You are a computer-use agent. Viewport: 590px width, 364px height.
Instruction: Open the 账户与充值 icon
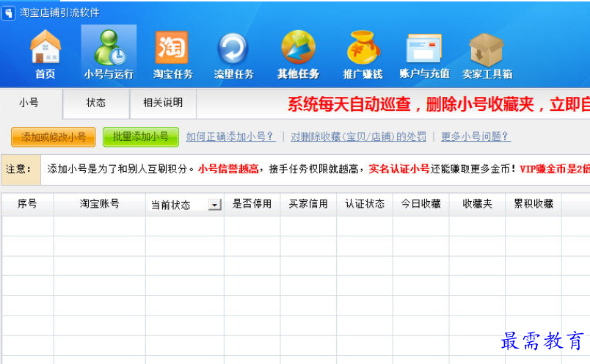pos(424,54)
